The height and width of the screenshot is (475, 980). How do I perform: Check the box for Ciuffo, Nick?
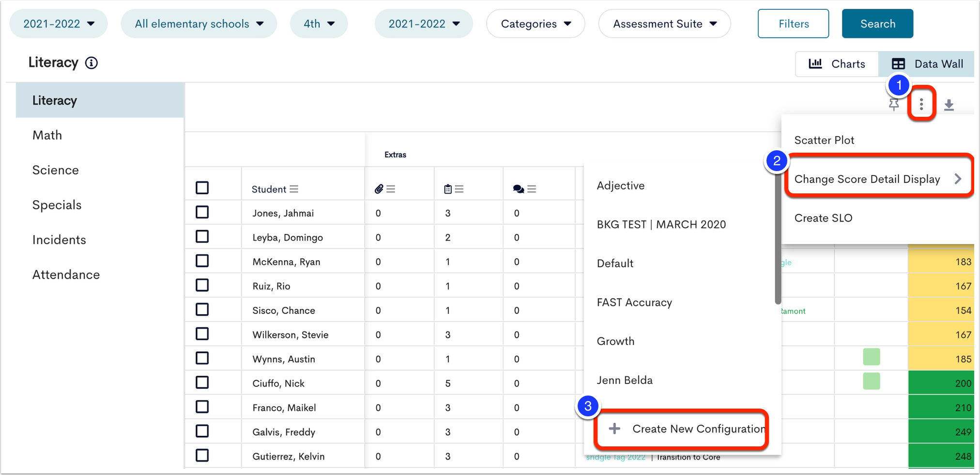tap(202, 382)
